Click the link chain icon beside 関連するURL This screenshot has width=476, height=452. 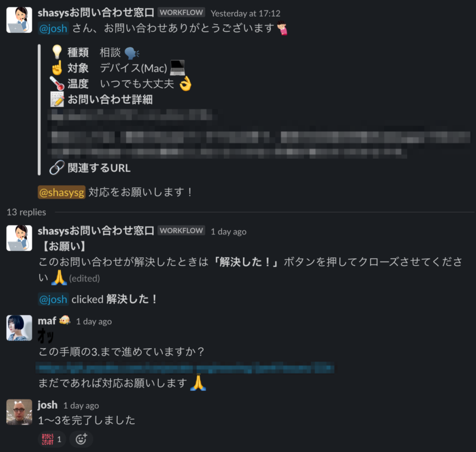(57, 167)
